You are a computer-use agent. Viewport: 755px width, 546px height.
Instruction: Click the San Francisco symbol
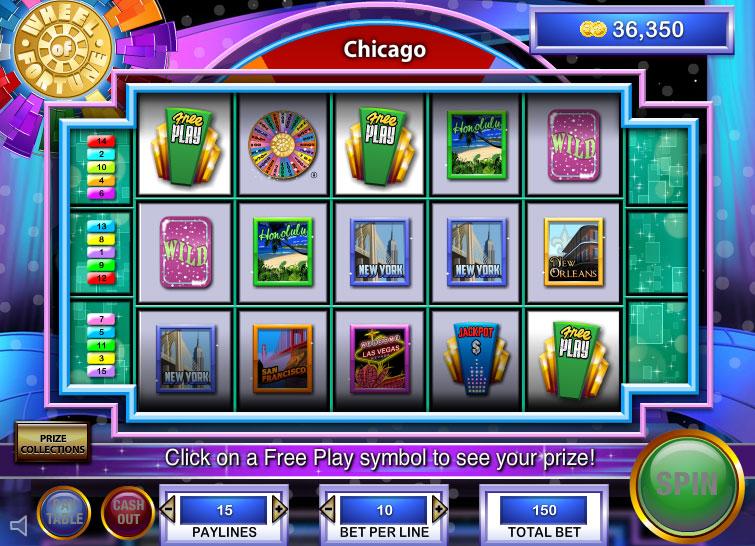(283, 359)
